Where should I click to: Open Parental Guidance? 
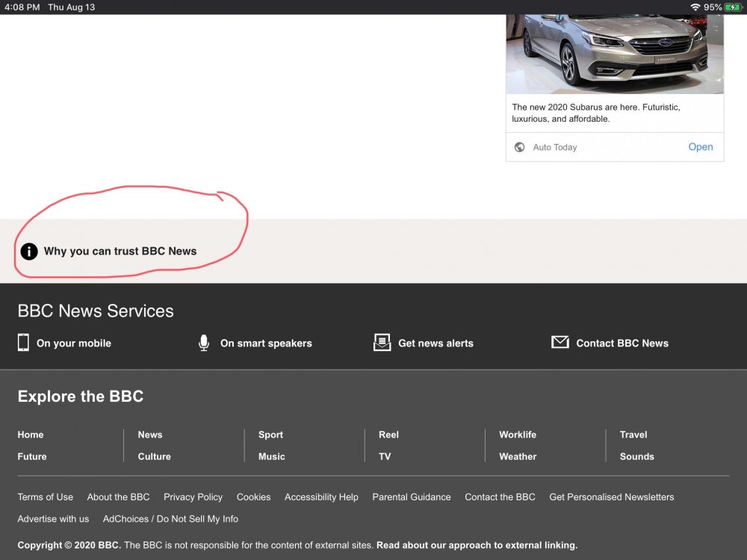click(411, 497)
